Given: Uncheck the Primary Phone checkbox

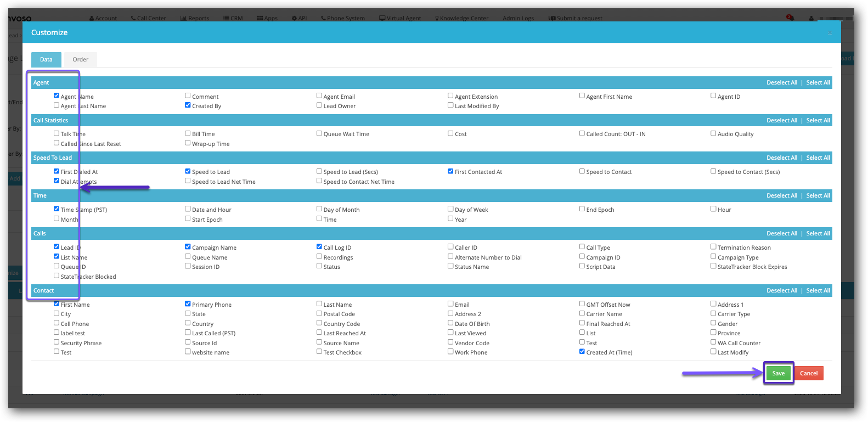Looking at the screenshot, I should 188,303.
